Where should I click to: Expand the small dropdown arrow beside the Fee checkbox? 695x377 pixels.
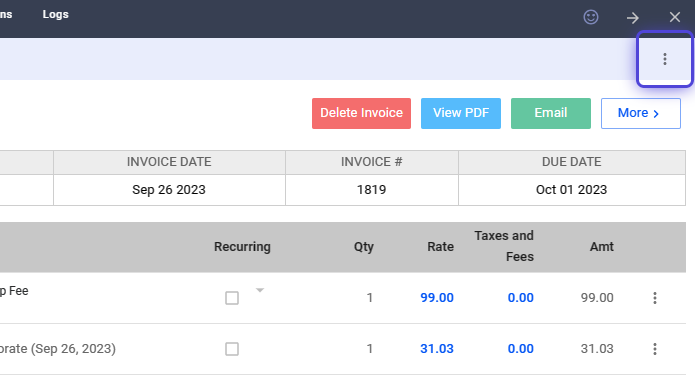[260, 290]
